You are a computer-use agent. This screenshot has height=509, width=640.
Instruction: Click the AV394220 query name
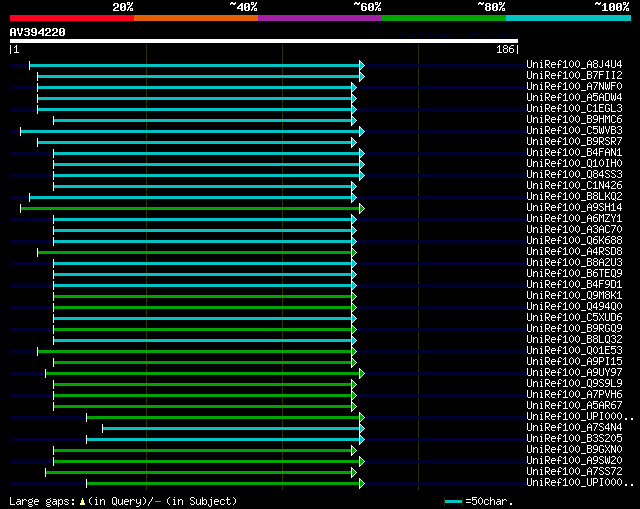tap(38, 32)
